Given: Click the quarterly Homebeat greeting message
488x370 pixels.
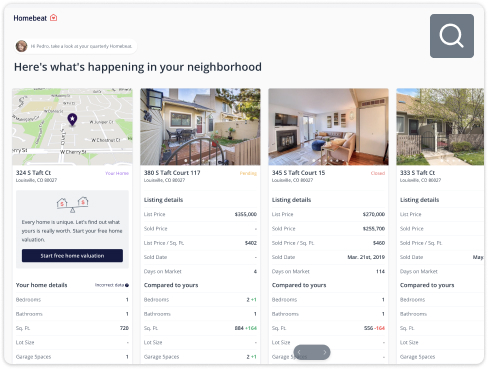Looking at the screenshot, I should pyautogui.click(x=81, y=46).
